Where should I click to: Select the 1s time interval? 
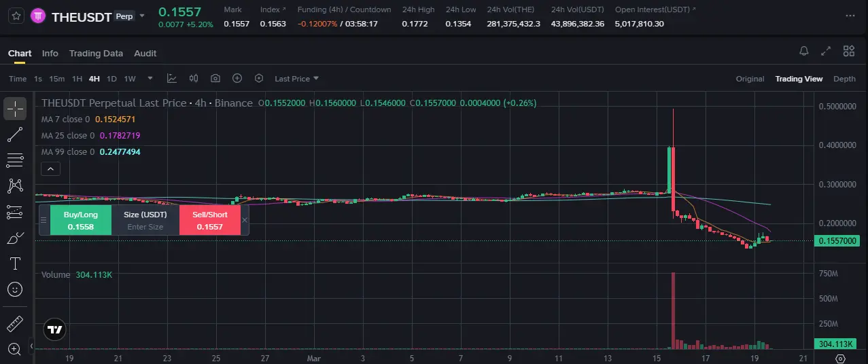pyautogui.click(x=38, y=79)
